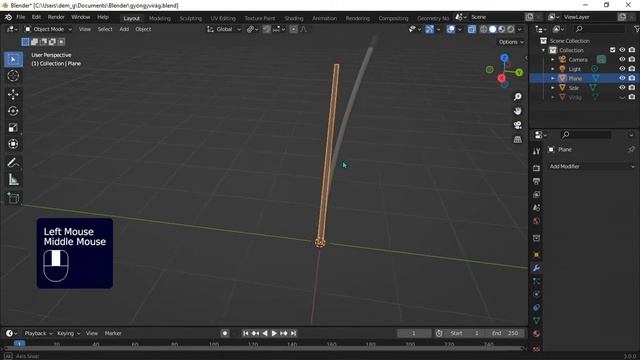This screenshot has width=640, height=360.
Task: Open the Object Data mesh tab
Action: [x=536, y=321]
